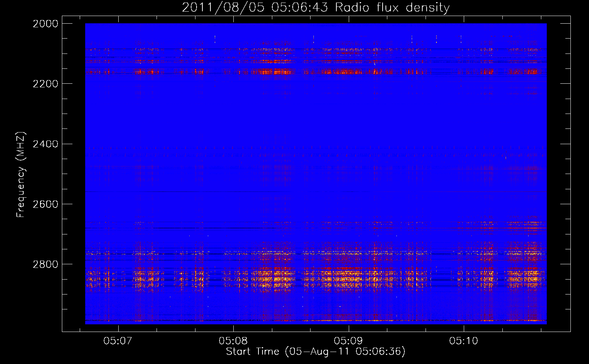Click the 05:07 time tick label
The image size is (589, 364).
[x=118, y=341]
